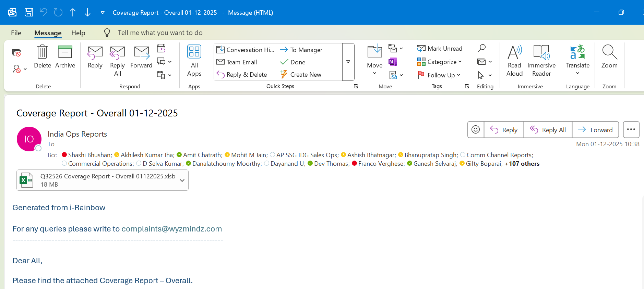Send message to OneNote
The height and width of the screenshot is (289, 644).
pos(392,62)
